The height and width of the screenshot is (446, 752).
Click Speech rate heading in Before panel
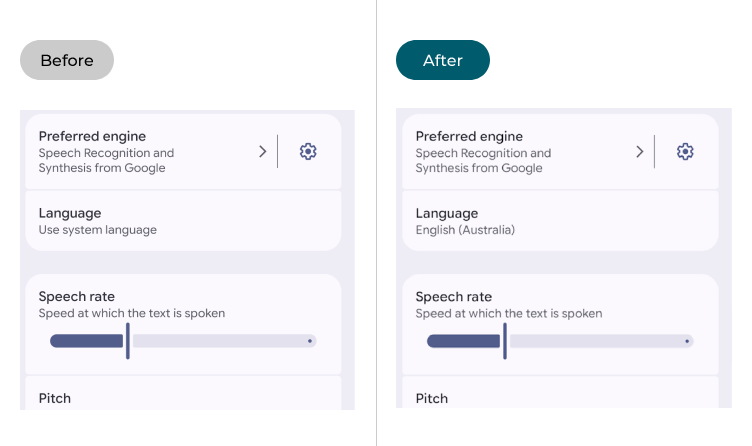point(77,296)
